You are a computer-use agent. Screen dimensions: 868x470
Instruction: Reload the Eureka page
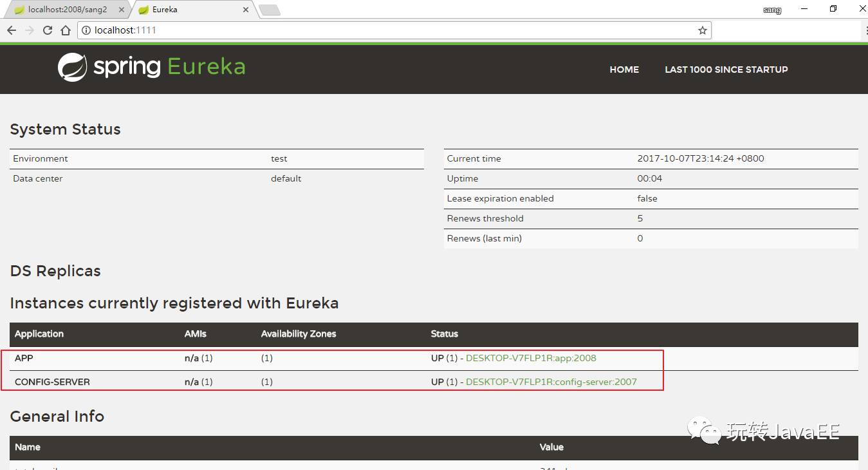48,30
